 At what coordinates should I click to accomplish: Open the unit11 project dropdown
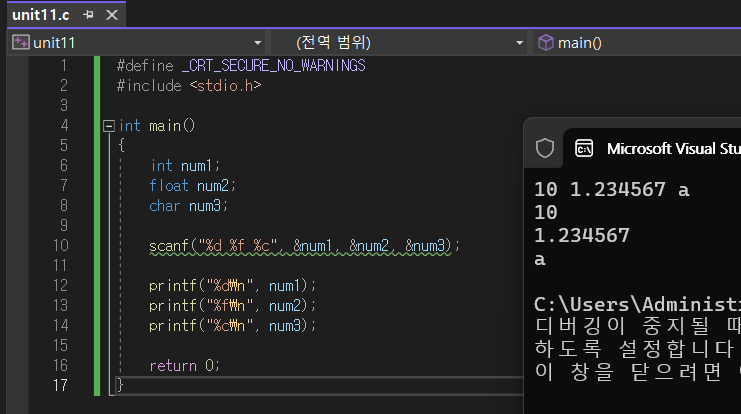[257, 43]
